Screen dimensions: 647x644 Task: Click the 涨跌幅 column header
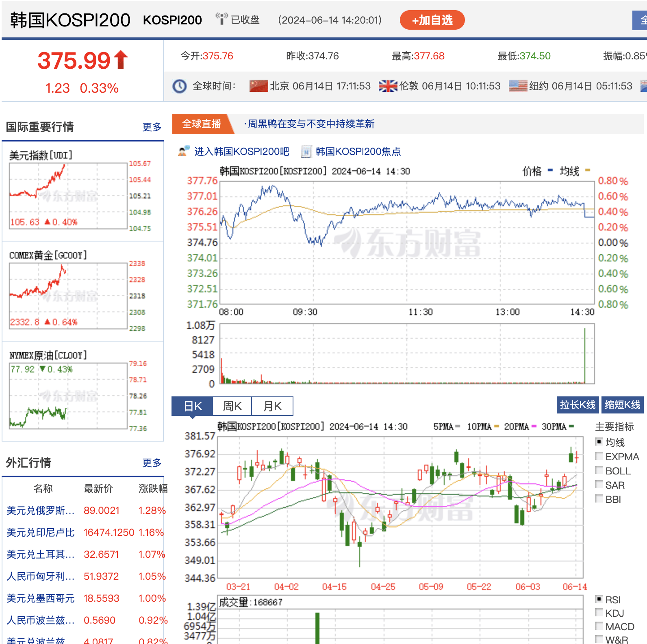[153, 489]
